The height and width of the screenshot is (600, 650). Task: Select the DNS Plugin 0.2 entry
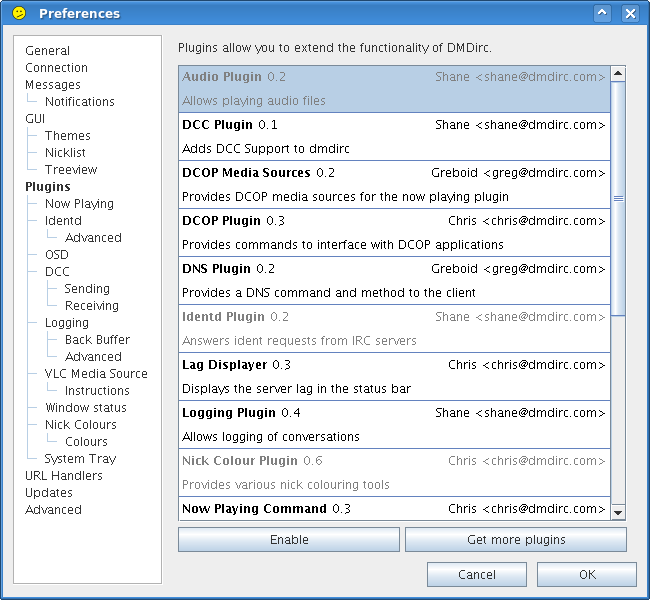pos(394,281)
